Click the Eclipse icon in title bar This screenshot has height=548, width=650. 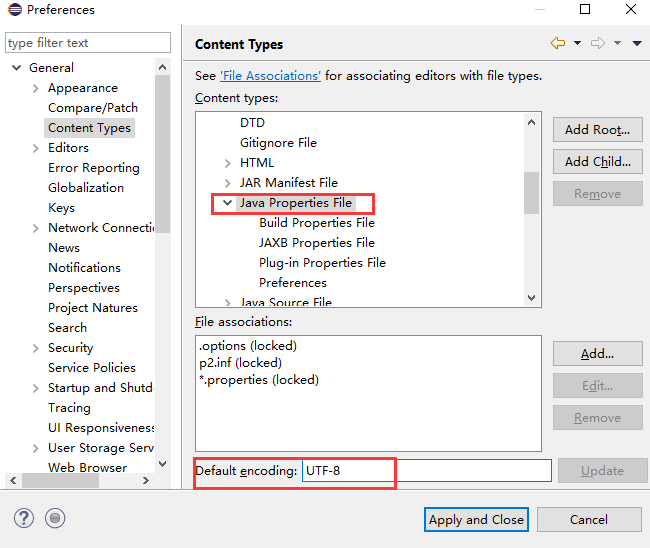[x=15, y=9]
